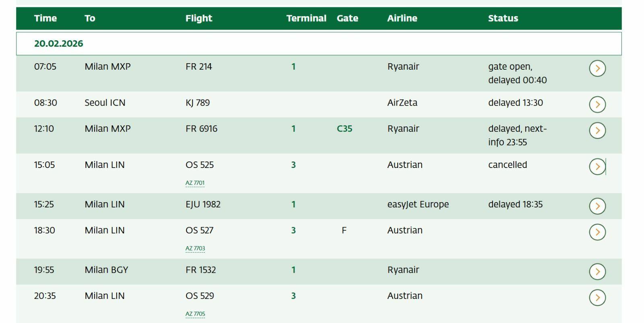644x323 pixels.
Task: Click the Status column header
Action: [x=503, y=18]
